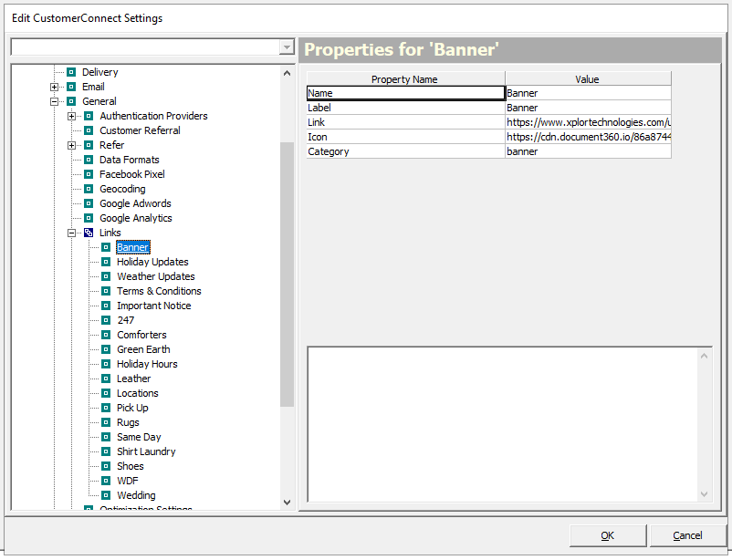732x560 pixels.
Task: Click inside the empty description text box
Action: [503, 424]
